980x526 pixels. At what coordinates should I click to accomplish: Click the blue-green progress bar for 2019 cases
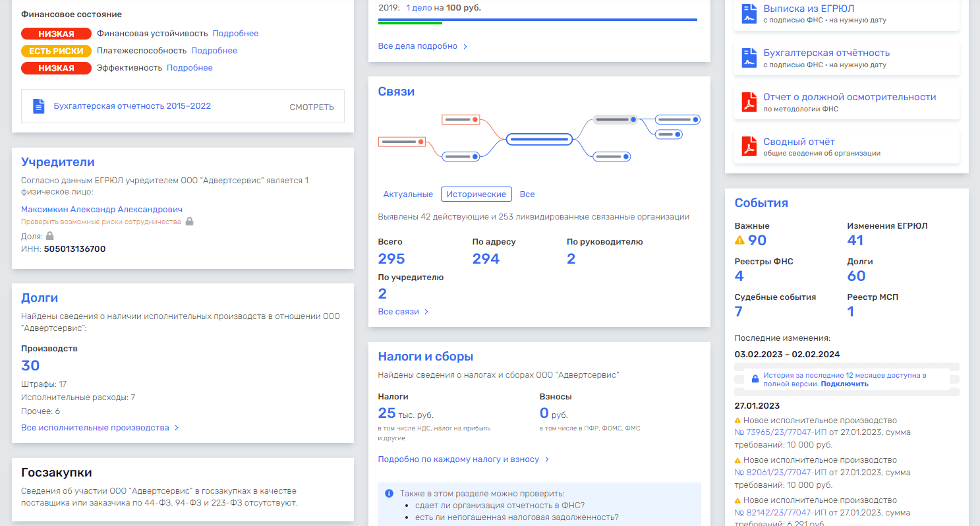pos(538,21)
